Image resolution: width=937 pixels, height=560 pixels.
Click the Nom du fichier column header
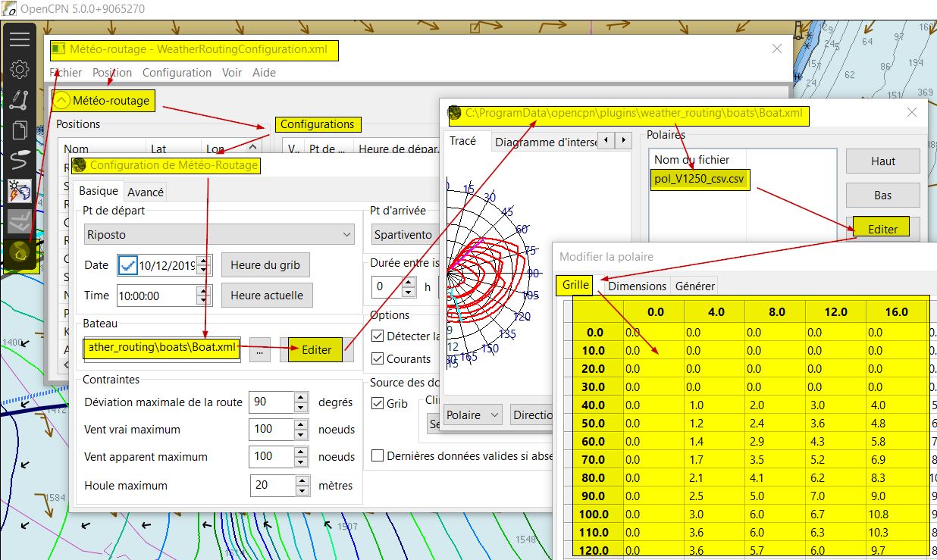point(691,160)
